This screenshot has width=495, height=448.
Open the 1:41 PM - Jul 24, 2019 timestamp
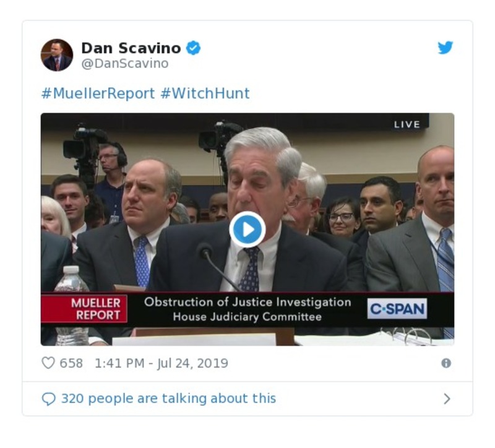coord(161,363)
